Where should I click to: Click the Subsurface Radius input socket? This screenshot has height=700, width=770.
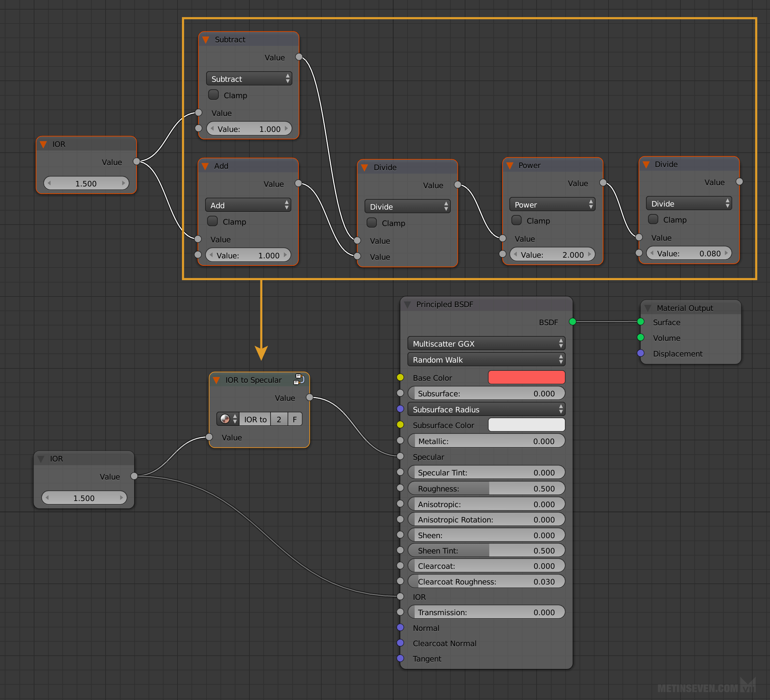[x=400, y=409]
